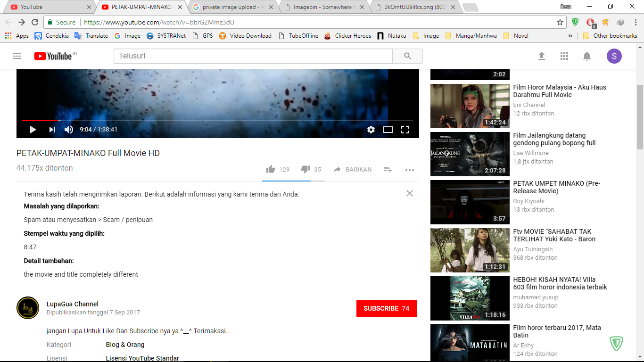Viewport: 644px width, 362px height.
Task: Open the three-dot more actions menu
Action: click(x=410, y=170)
